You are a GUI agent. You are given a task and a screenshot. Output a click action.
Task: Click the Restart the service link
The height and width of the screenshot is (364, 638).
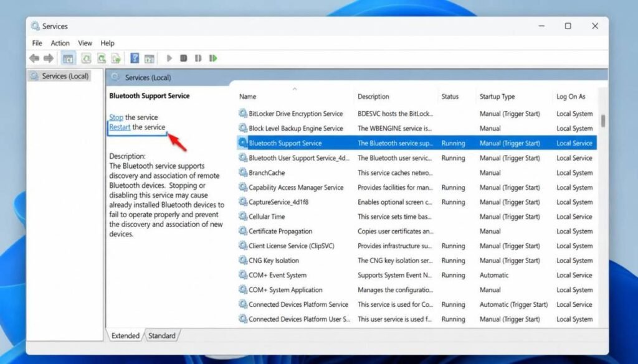(120, 127)
